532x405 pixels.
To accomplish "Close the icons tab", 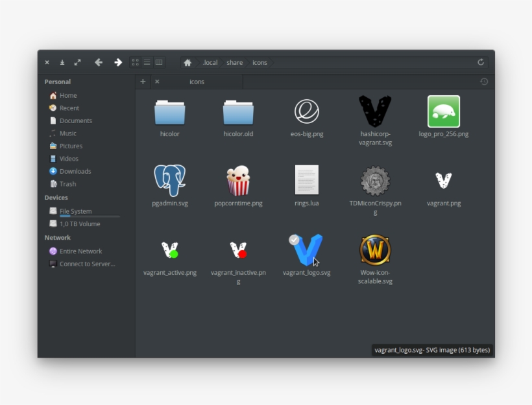I will coord(157,82).
